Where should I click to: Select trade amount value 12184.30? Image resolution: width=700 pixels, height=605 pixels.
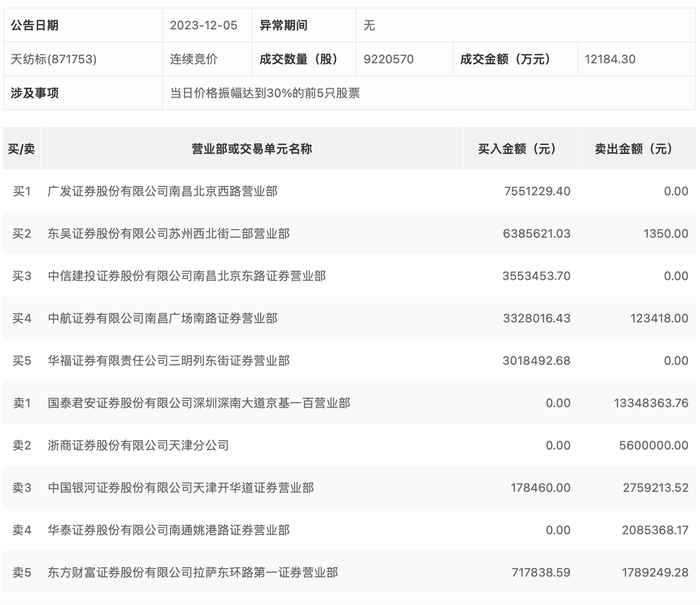[x=610, y=59]
